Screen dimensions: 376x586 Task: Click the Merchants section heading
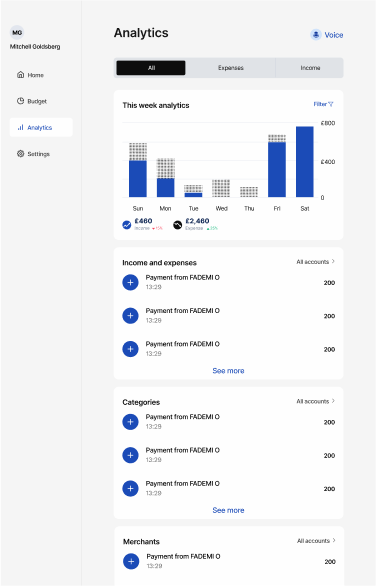coord(141,542)
